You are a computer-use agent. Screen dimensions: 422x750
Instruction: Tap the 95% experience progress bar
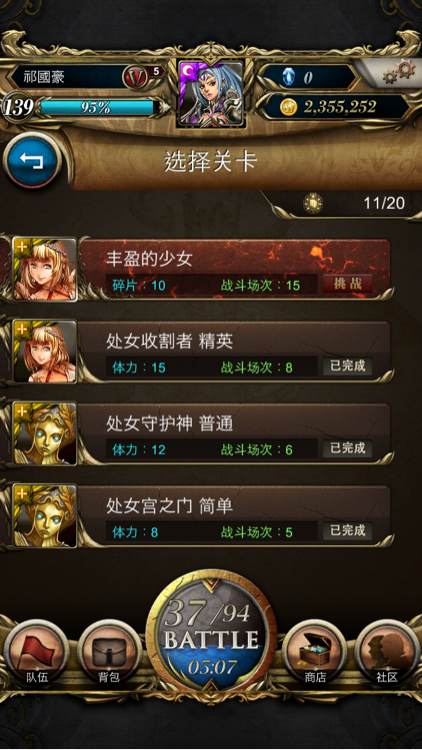97,108
